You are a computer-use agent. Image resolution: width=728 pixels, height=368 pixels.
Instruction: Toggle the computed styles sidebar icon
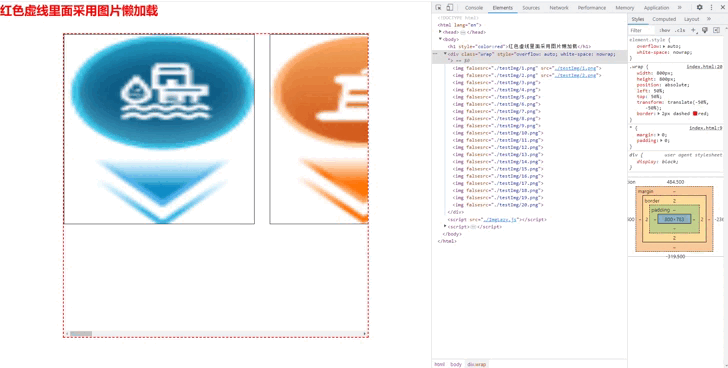[716, 30]
